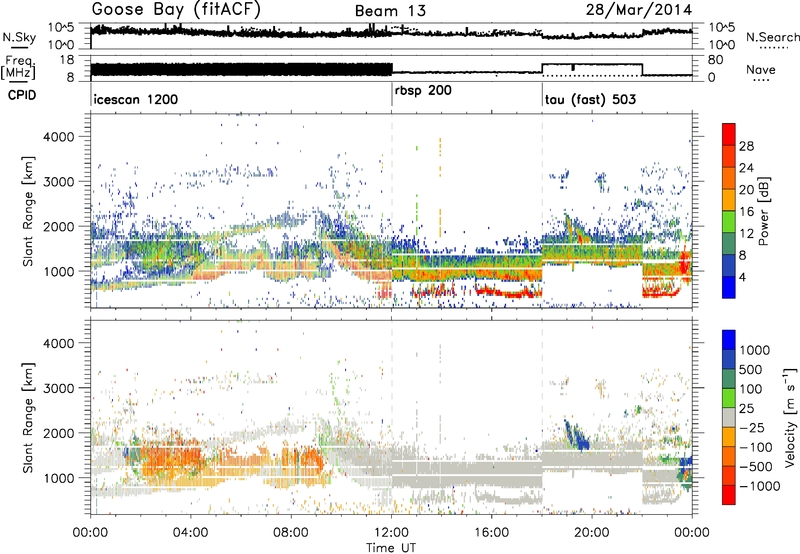The width and height of the screenshot is (800, 554).
Task: Click the right '10^0' noise axis value
Action: [721, 44]
